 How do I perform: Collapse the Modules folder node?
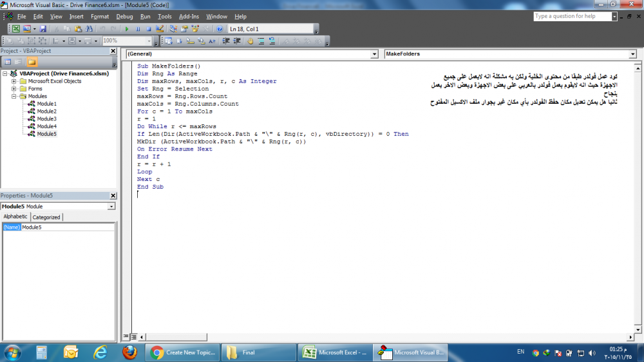pos(14,96)
